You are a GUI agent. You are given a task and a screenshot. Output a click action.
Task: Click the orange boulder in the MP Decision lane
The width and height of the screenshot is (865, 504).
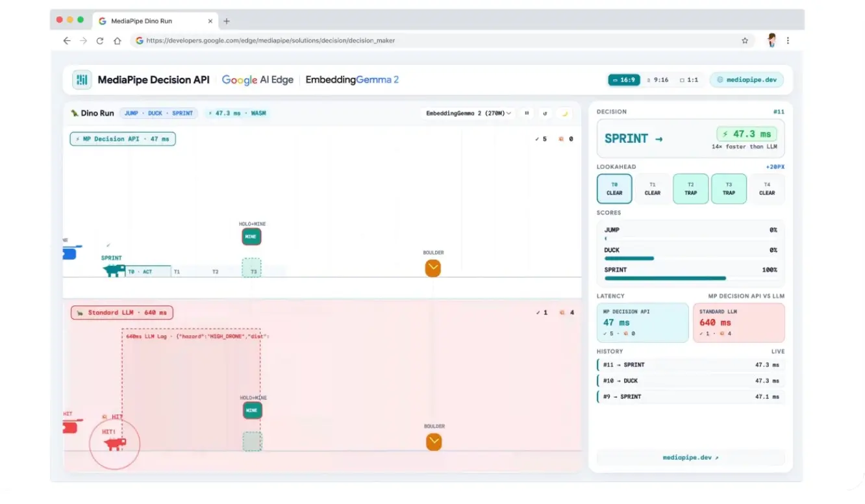(x=433, y=268)
